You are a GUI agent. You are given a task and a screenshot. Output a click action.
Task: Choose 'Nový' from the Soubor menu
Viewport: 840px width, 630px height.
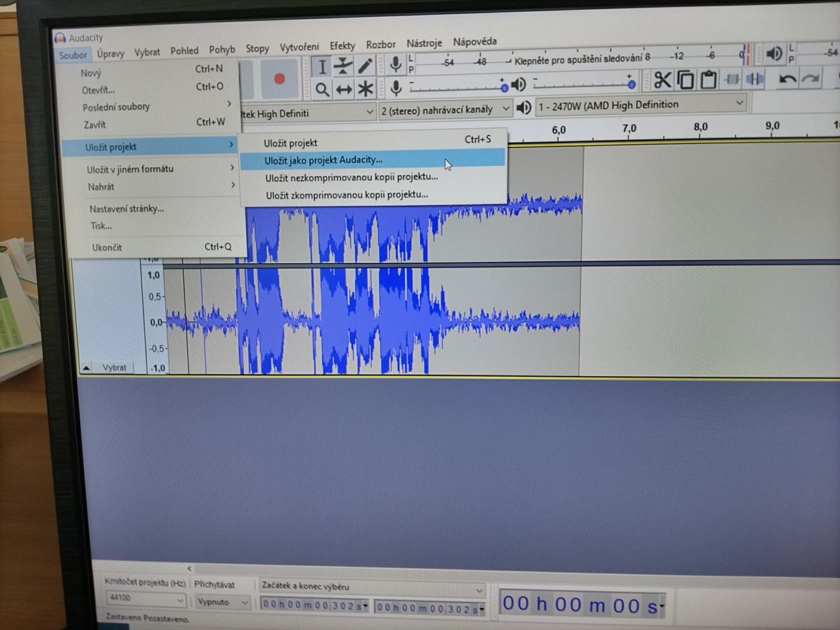tap(152, 71)
